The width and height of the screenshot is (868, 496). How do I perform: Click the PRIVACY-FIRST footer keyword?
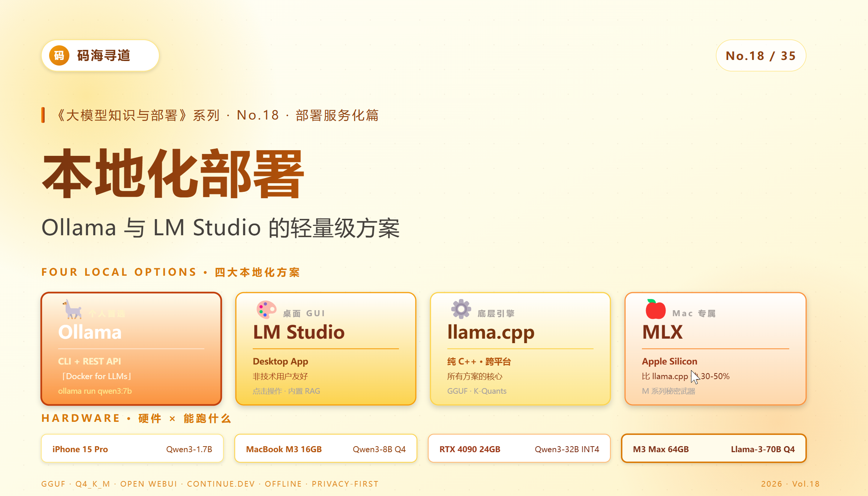(345, 484)
